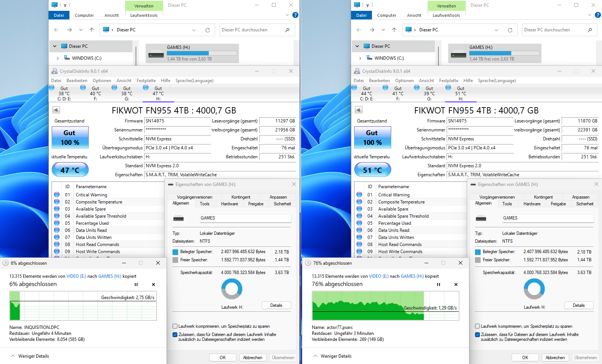
Task: Click the 51 °C temperature button
Action: click(373, 170)
